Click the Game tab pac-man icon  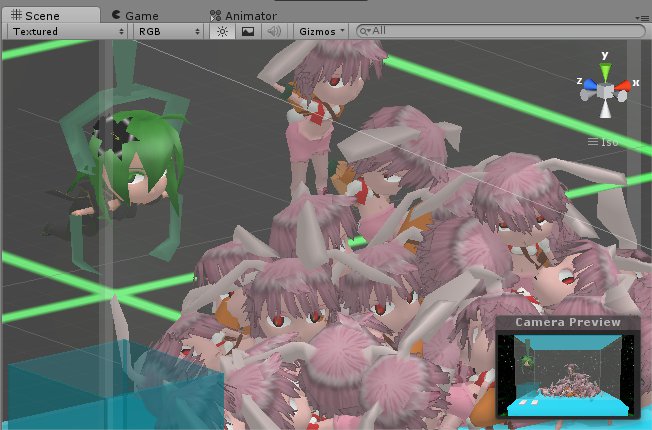click(116, 15)
